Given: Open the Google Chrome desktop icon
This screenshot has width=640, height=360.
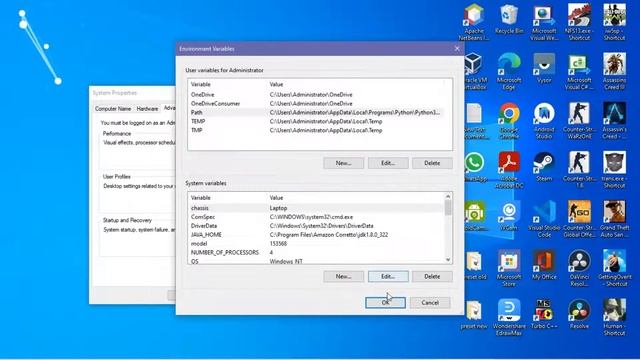Looking at the screenshot, I should click(x=509, y=120).
